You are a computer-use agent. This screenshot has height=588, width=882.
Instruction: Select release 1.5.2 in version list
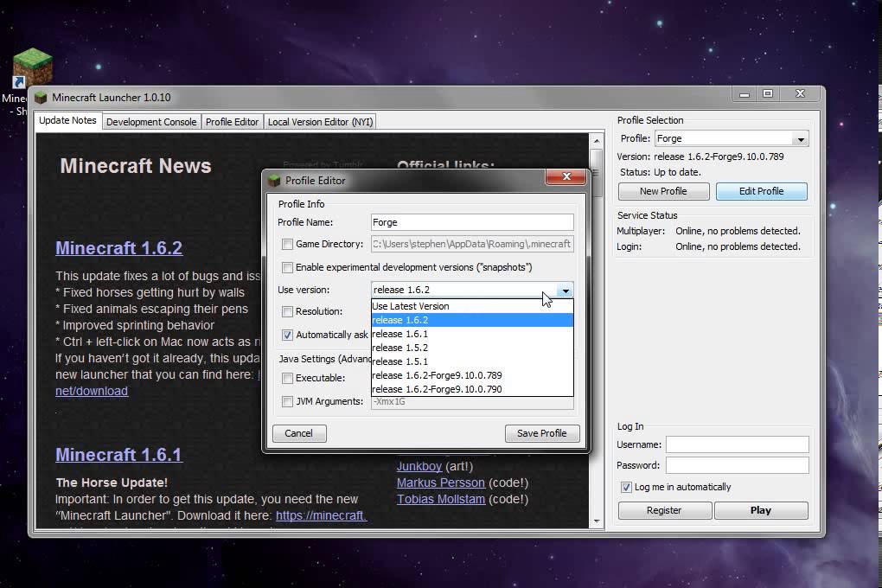click(472, 348)
